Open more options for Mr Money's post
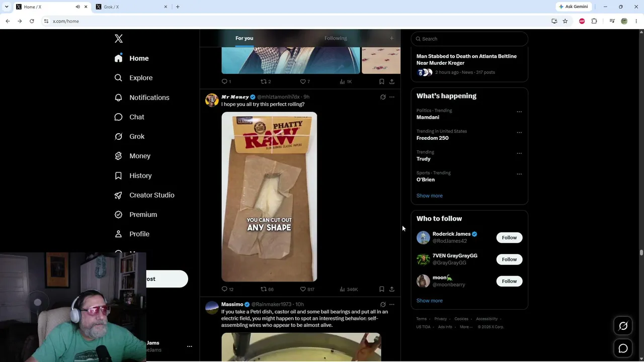644x362 pixels. click(x=392, y=97)
